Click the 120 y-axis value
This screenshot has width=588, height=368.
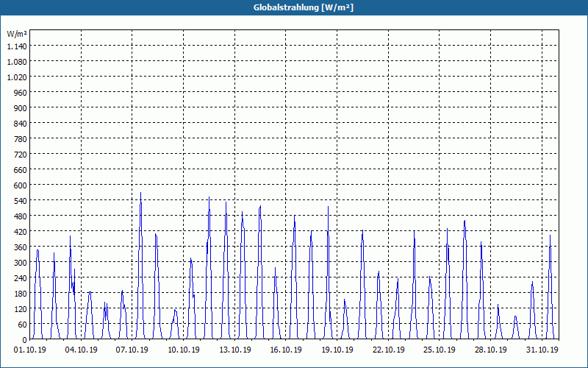(21, 308)
